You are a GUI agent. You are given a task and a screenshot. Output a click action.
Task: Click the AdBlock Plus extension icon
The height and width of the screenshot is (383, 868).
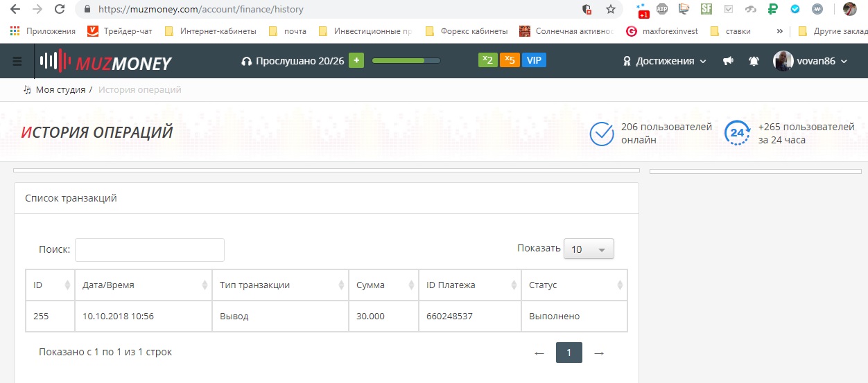point(662,10)
